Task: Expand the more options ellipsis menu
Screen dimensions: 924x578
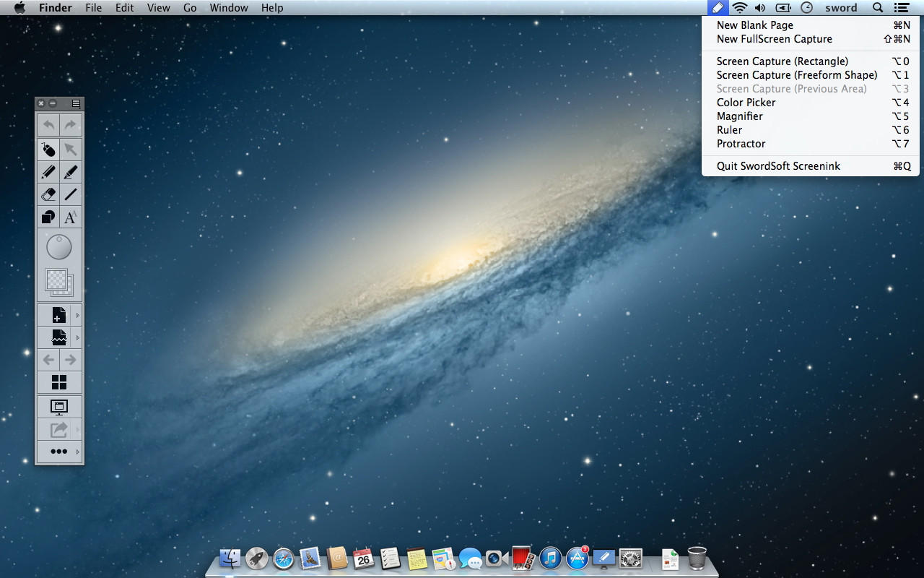Action: pos(59,452)
